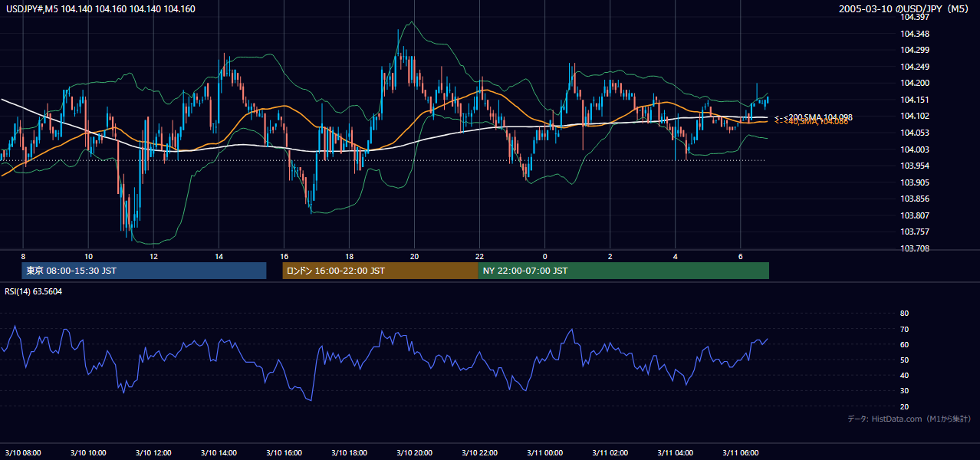Click price axis value 104.299
The image size is (980, 460).
pos(915,50)
